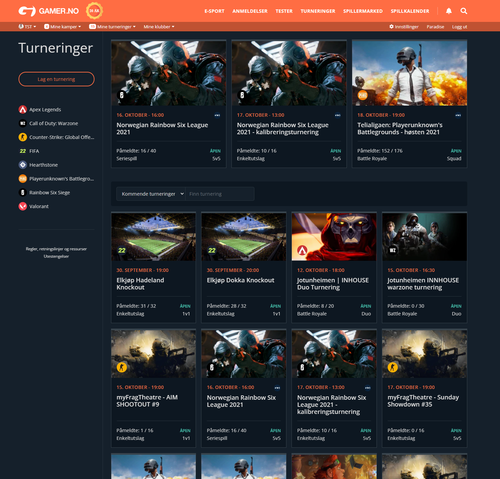Open notifications bell icon
Screen dimensions: 500x479
pos(449,11)
